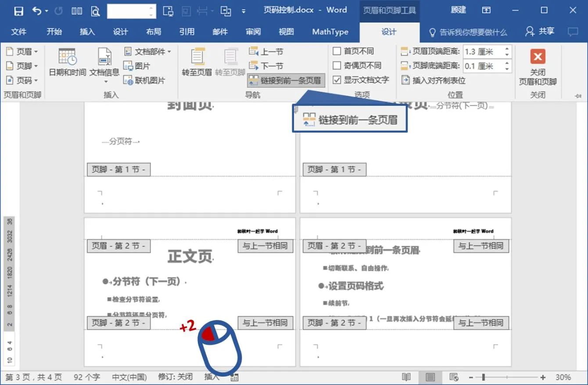Jump to 上一节 previous section
This screenshot has width=588, height=385.
[266, 52]
